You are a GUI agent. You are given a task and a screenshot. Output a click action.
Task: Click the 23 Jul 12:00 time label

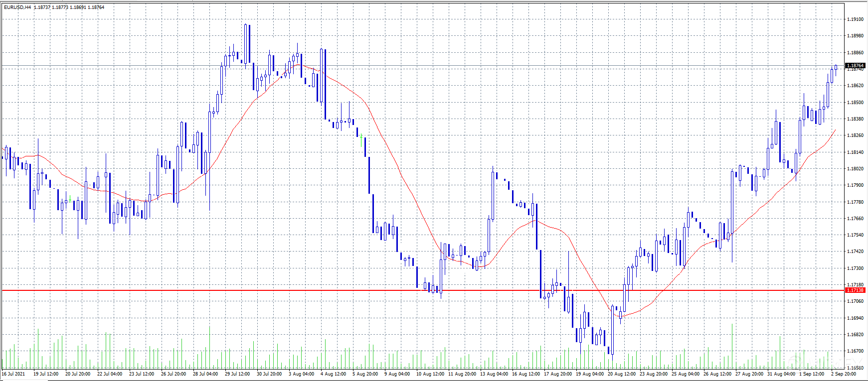142,374
